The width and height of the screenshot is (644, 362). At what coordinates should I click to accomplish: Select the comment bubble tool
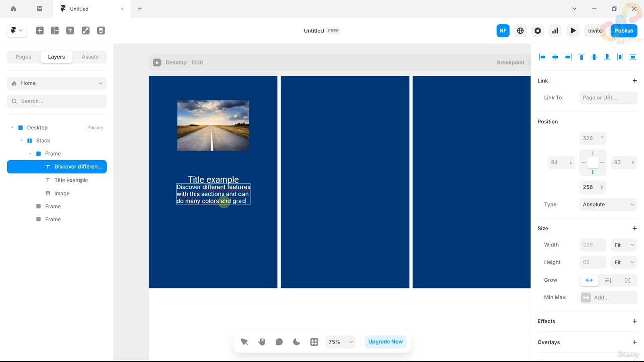pyautogui.click(x=279, y=342)
